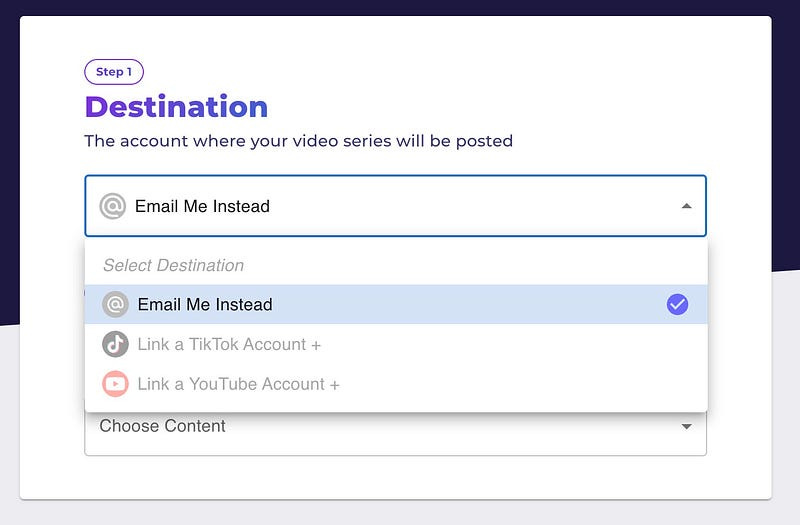This screenshot has width=800, height=525.
Task: Choose Link a YouTube Account + option
Action: tap(396, 384)
